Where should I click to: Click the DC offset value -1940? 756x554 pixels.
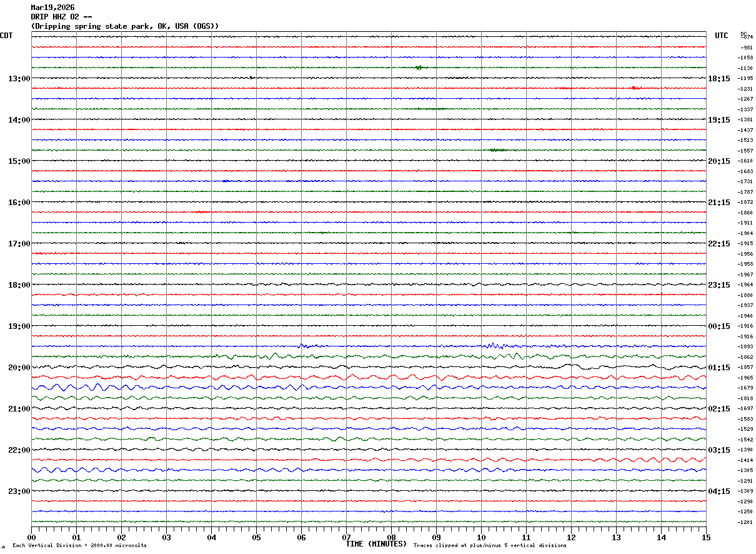point(746,316)
